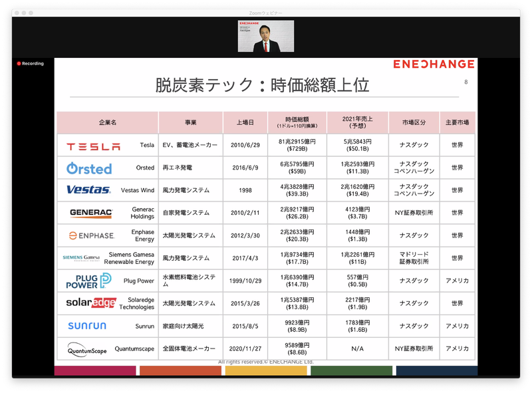Viewport: 532px width, 393px height.
Task: Click Orsted market cap 6兆5795億円
Action: 297,164
